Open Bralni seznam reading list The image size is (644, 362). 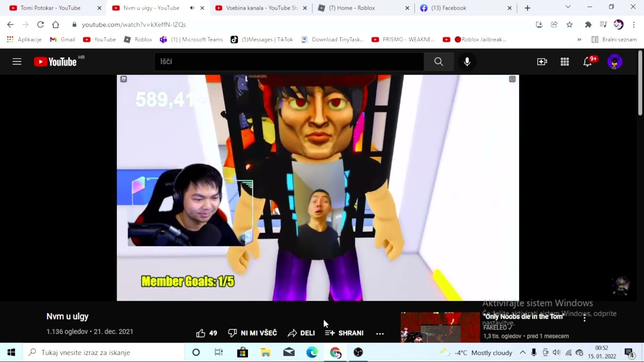click(614, 39)
